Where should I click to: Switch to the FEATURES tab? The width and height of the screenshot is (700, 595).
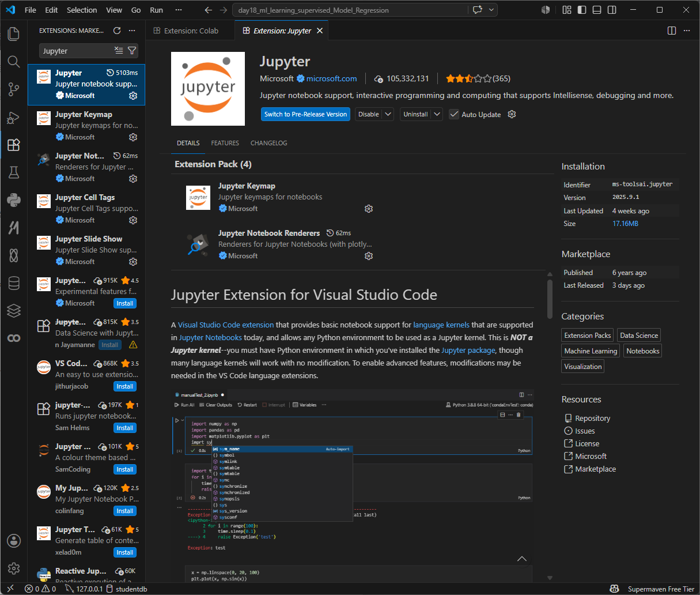coord(225,143)
